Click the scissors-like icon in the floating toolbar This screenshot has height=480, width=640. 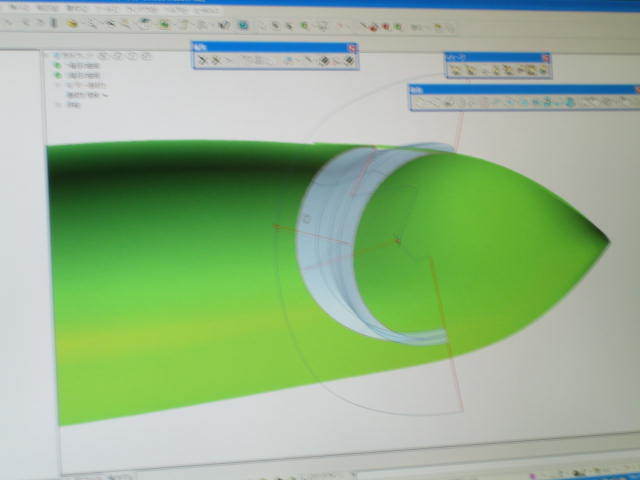point(203,60)
